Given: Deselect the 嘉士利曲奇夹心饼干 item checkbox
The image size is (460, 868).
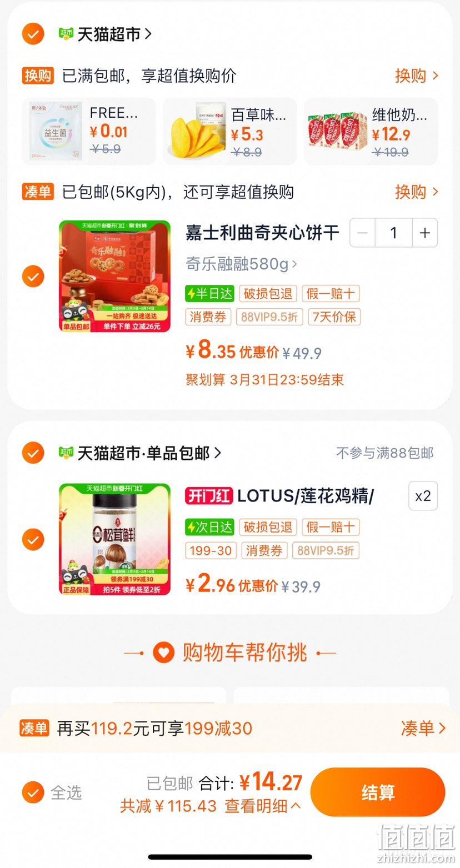Looking at the screenshot, I should [33, 276].
